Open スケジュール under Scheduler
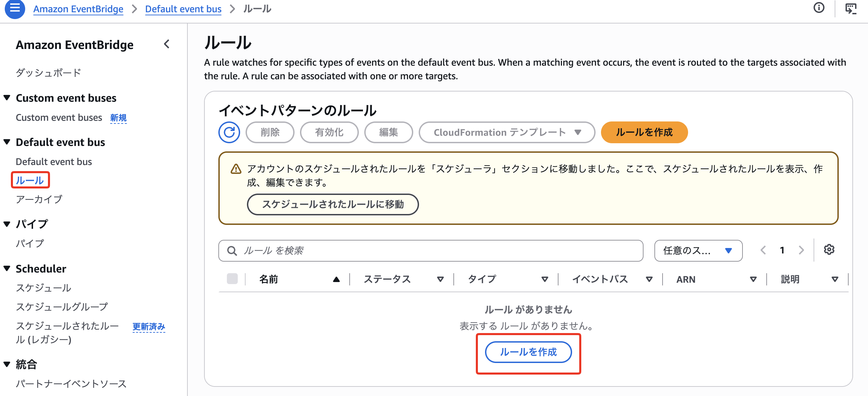The height and width of the screenshot is (396, 868). click(x=44, y=288)
